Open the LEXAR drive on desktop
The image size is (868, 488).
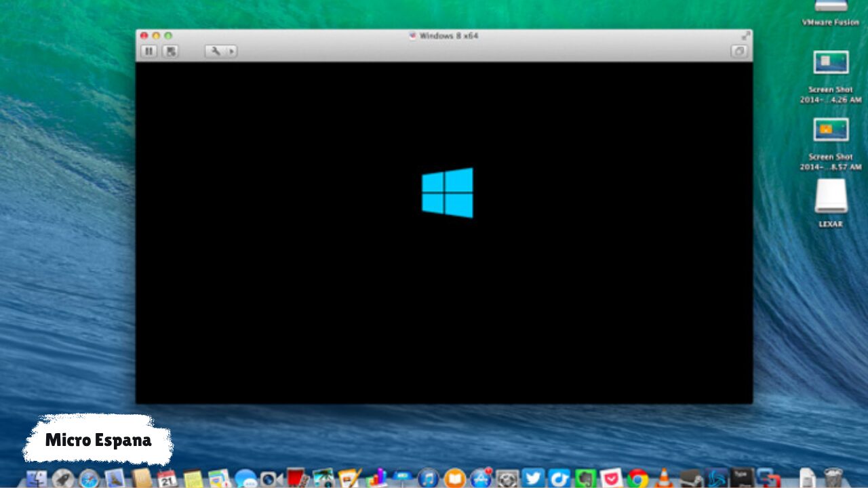pyautogui.click(x=831, y=197)
